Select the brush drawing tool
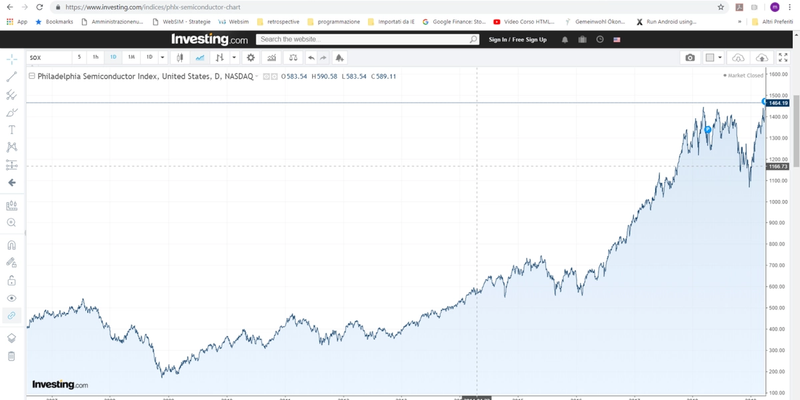Image resolution: width=800 pixels, height=400 pixels. coord(12,112)
